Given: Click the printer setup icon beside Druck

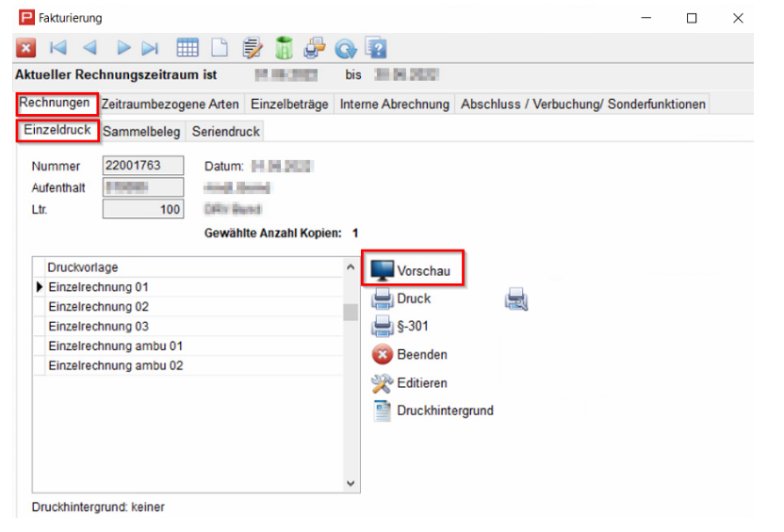Looking at the screenshot, I should click(x=516, y=299).
